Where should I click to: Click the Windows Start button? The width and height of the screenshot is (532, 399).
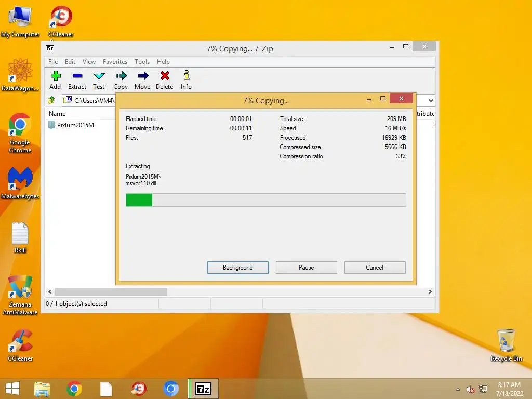point(12,389)
